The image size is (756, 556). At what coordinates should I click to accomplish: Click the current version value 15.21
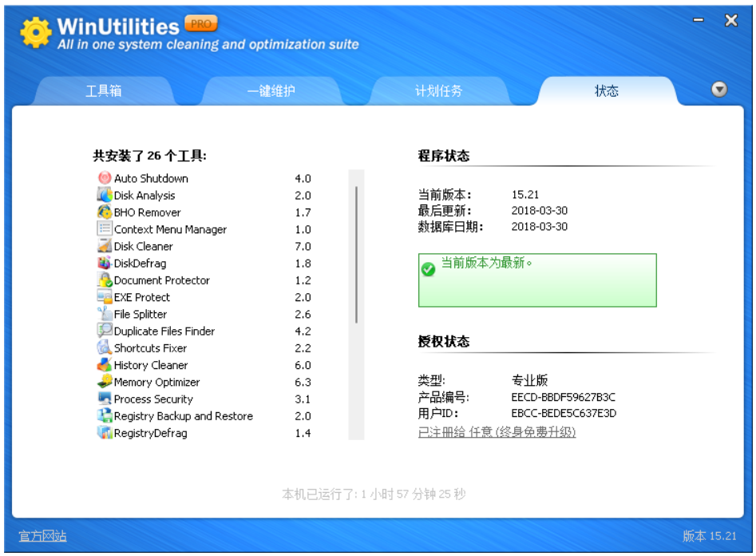(x=525, y=194)
